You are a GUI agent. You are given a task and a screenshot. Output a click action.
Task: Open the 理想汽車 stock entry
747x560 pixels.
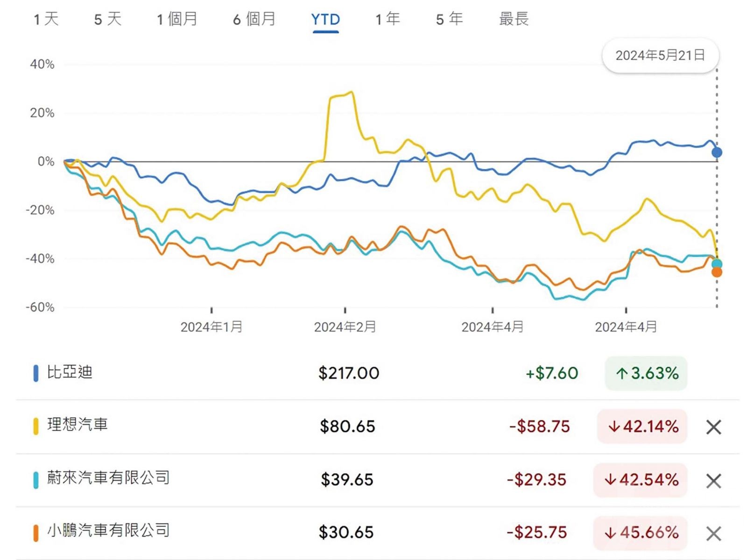click(x=78, y=425)
